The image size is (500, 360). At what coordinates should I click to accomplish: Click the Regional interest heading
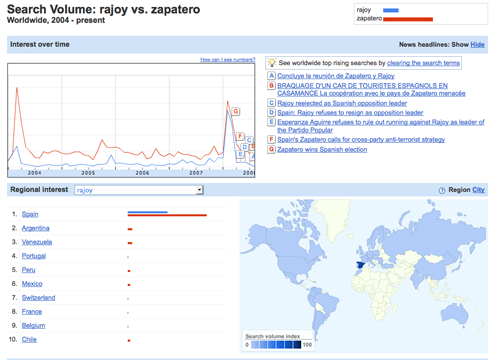pos(39,189)
